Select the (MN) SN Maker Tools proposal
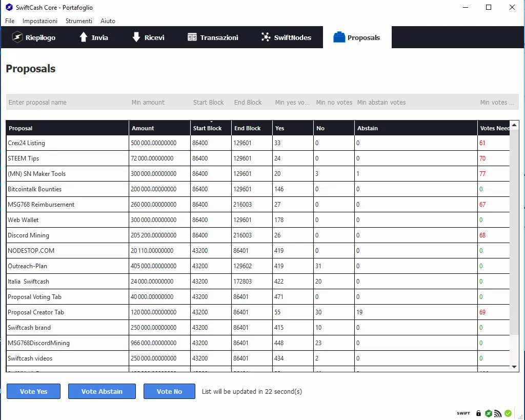The height and width of the screenshot is (420, 525). pos(258,174)
